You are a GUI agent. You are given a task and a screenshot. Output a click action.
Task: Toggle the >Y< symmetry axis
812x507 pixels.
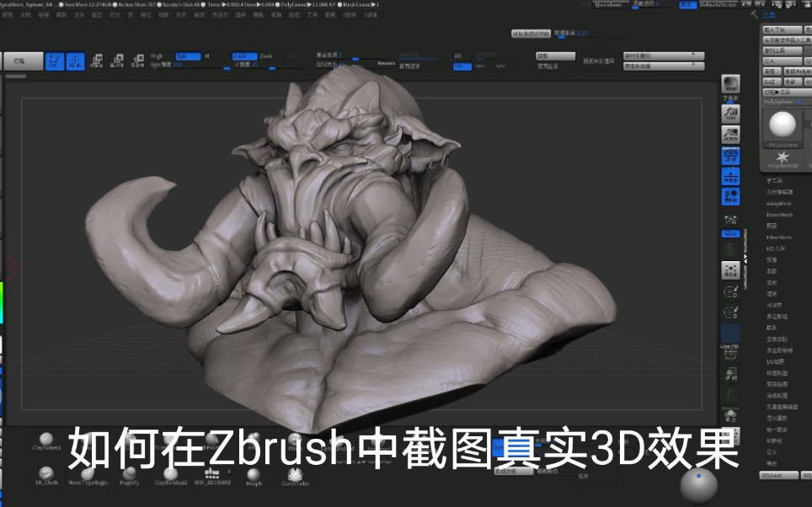point(480,67)
